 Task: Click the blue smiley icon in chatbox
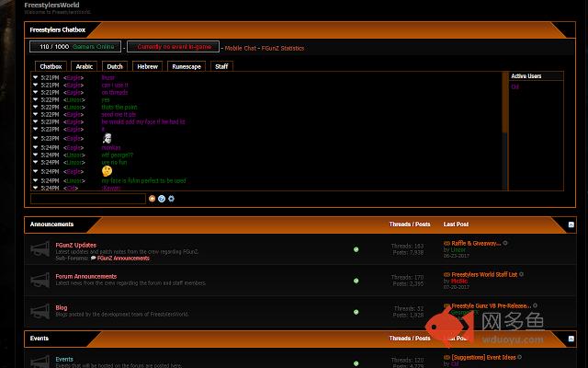[x=162, y=199]
